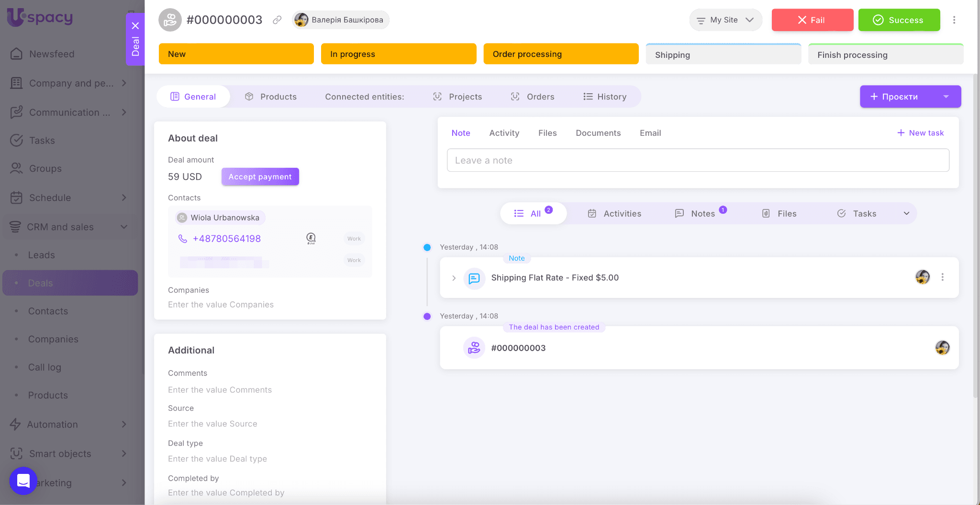This screenshot has height=505, width=980.
Task: Expand the timeline filter chevron after Tasks
Action: click(906, 214)
